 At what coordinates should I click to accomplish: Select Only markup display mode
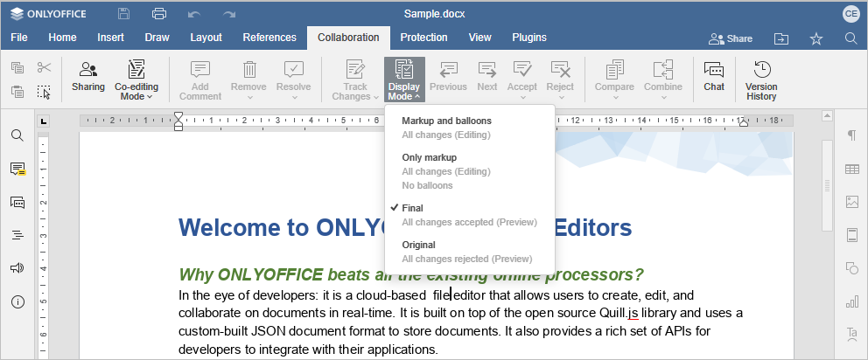click(x=469, y=171)
